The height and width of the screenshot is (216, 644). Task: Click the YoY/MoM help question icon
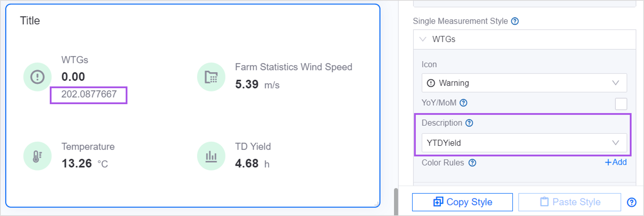(463, 103)
